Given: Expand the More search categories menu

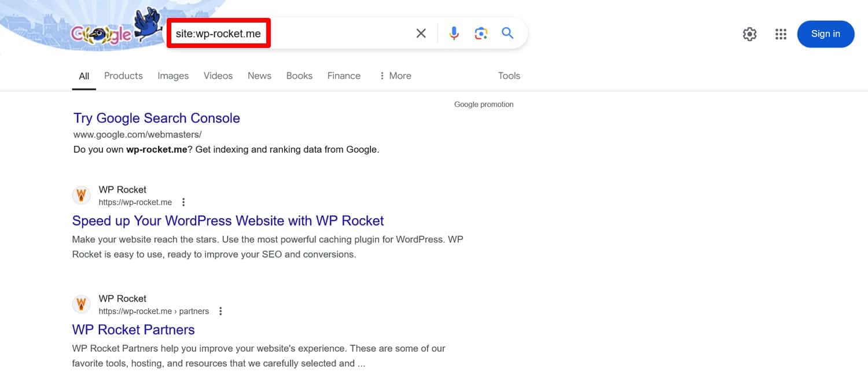Looking at the screenshot, I should tap(395, 76).
